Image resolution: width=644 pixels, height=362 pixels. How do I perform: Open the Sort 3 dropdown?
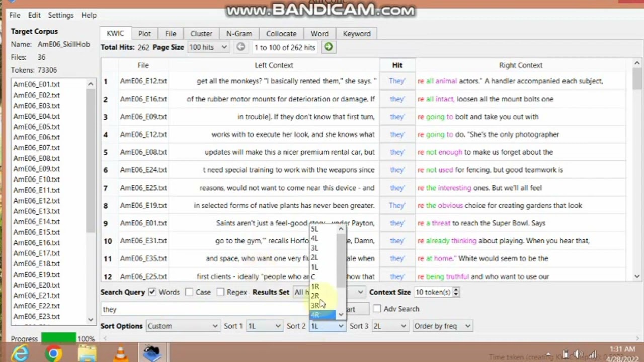point(389,326)
